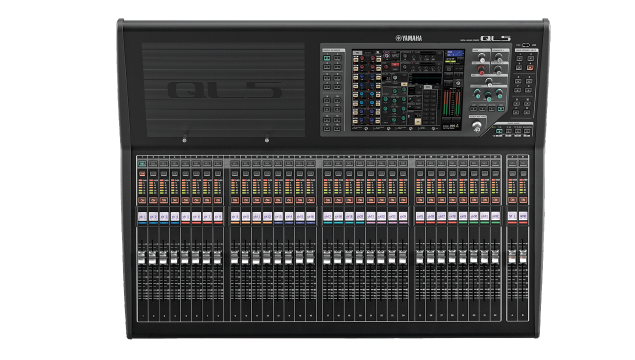Toggle the lit orange CUE key on channel 1
Screen dimensions: 635x360
point(142,174)
